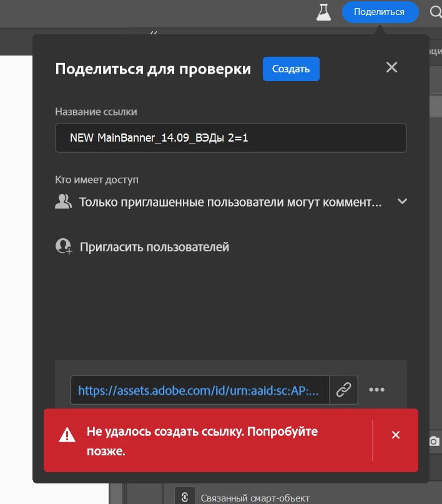The width and height of the screenshot is (442, 504).
Task: Close the Поделиться для проверки dialog
Action: 391,67
